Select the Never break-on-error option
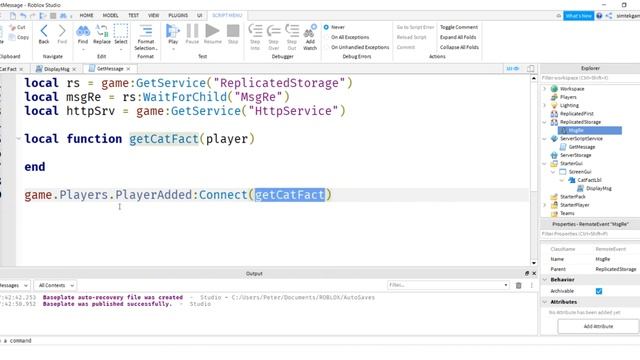This screenshot has width=640, height=360. (x=326, y=27)
